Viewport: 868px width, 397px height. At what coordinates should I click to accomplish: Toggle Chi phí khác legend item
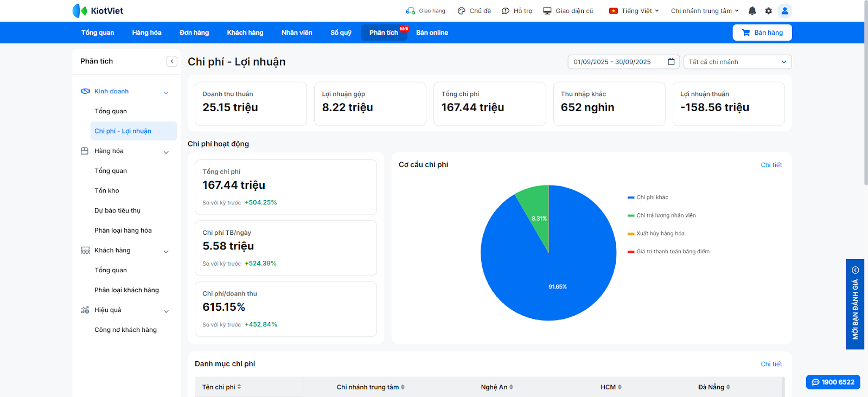[x=652, y=197]
